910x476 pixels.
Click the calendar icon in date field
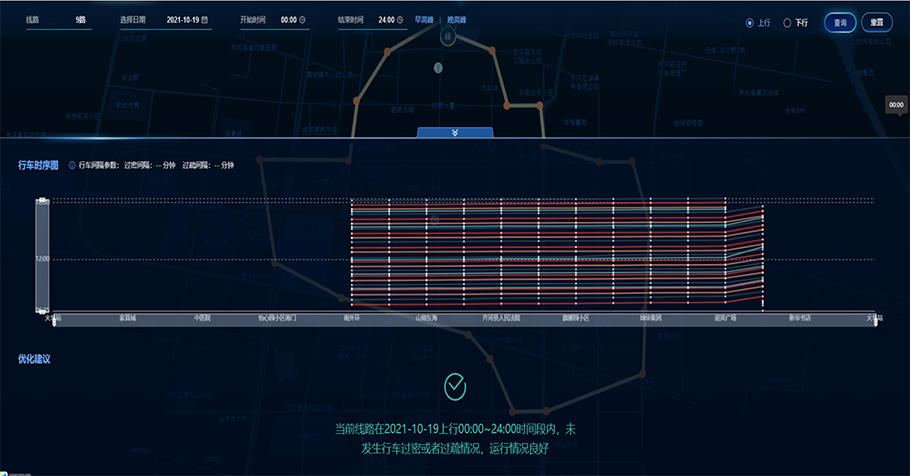(x=205, y=20)
